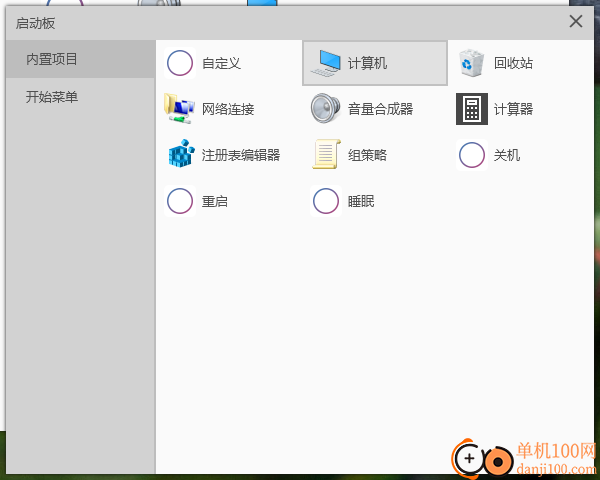Image resolution: width=600 pixels, height=480 pixels.
Task: Click the 组策略 label text
Action: click(x=367, y=155)
